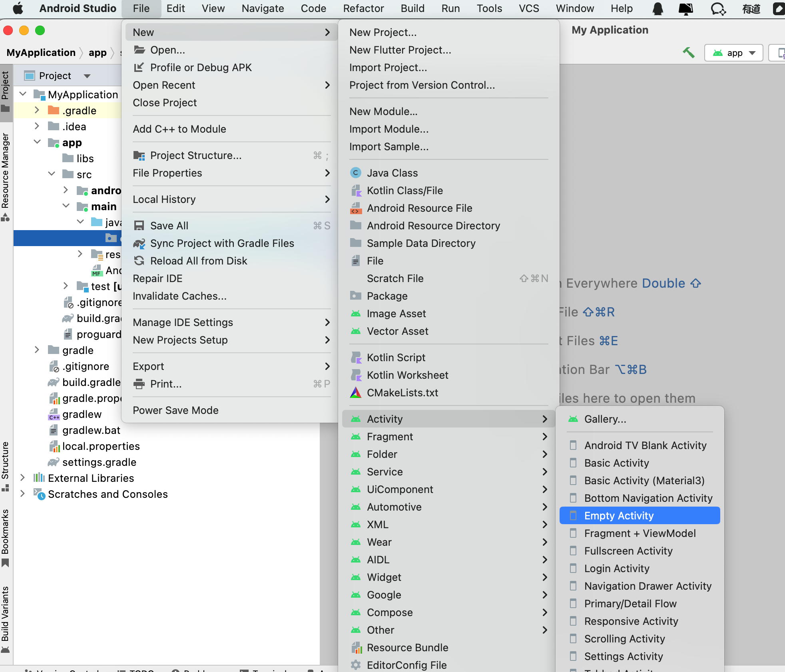Viewport: 785px width, 672px height.
Task: Toggle the Bookmarks tool window
Action: coord(5,535)
